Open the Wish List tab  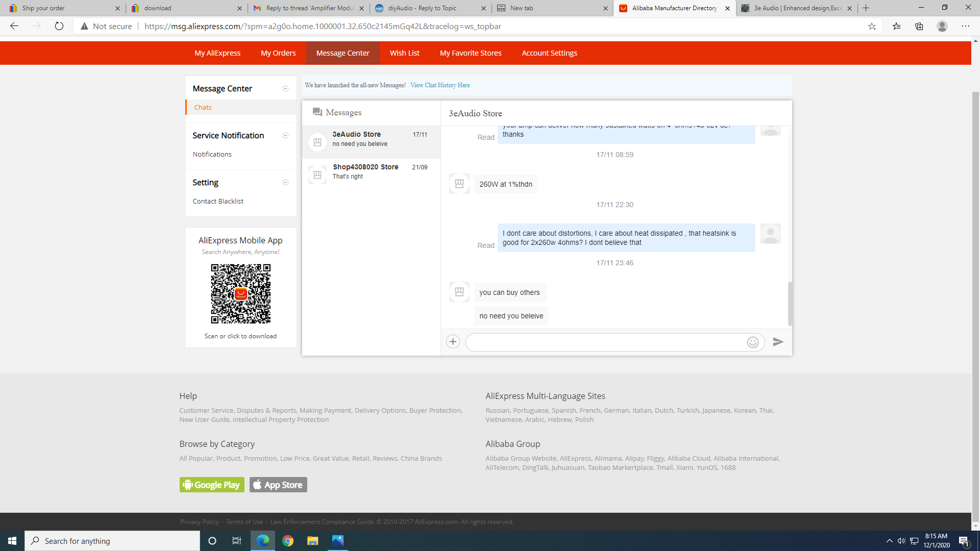click(404, 53)
